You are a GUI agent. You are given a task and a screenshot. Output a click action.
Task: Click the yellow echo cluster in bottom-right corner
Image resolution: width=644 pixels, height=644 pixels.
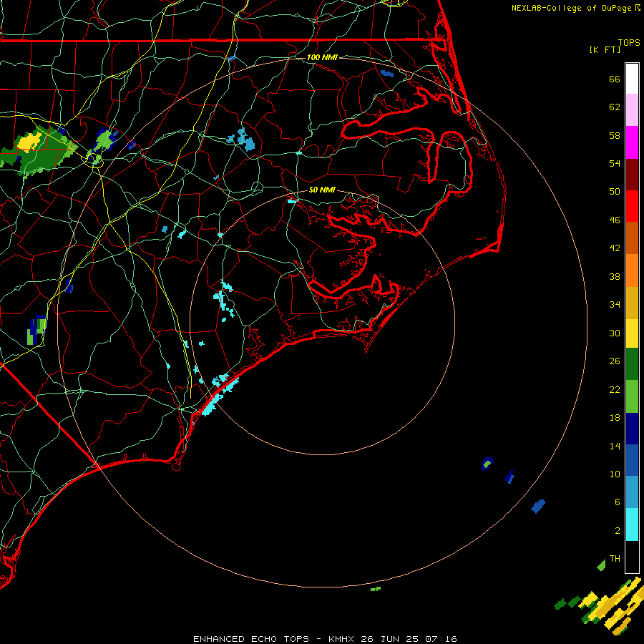612,606
